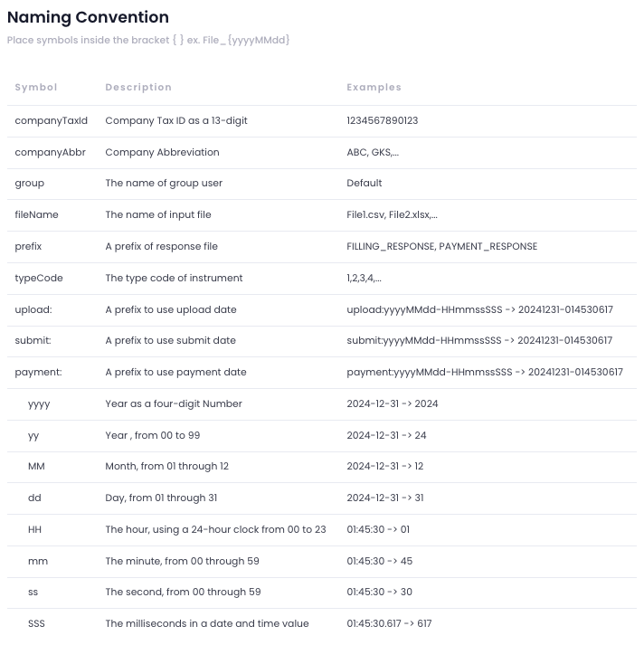Image resolution: width=644 pixels, height=645 pixels.
Task: Select the companyTaxId symbol cell
Action: coord(52,120)
